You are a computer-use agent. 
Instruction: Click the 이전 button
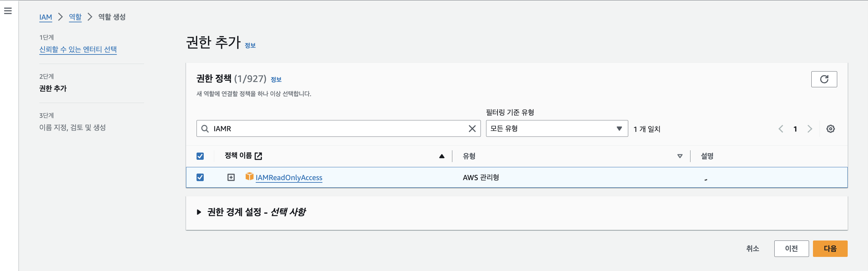click(x=791, y=248)
